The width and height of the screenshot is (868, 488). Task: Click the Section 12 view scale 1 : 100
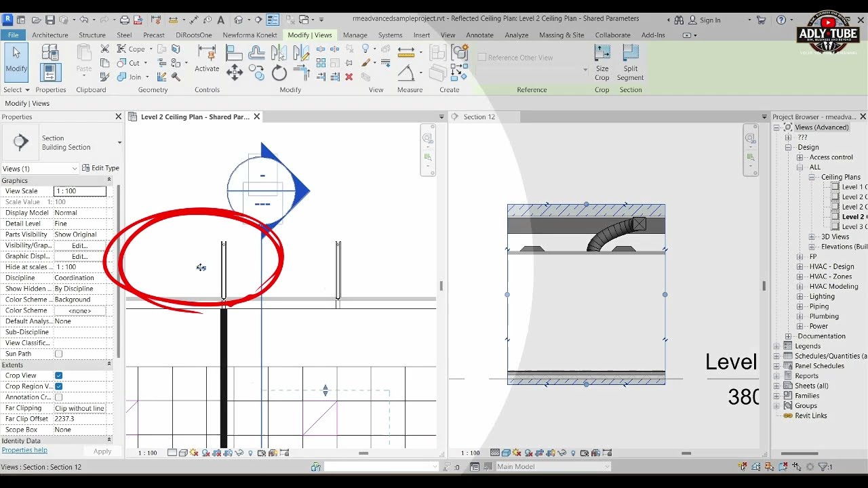point(470,453)
